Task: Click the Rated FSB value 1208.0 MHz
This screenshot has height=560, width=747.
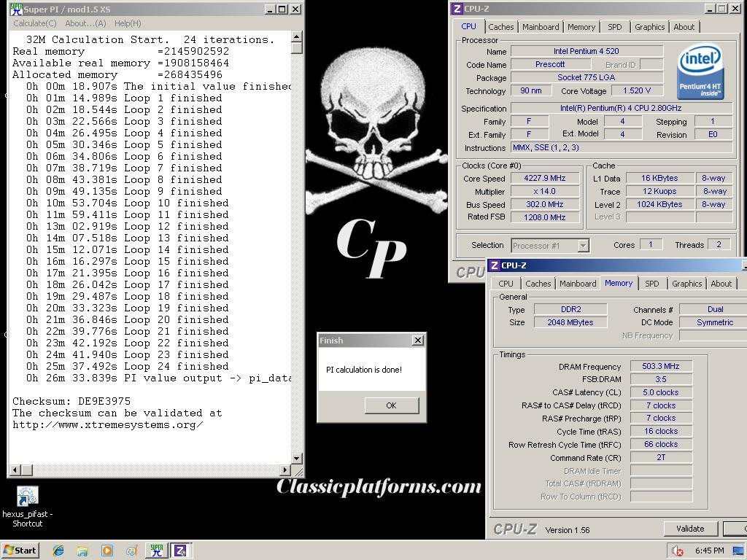Action: (x=544, y=217)
